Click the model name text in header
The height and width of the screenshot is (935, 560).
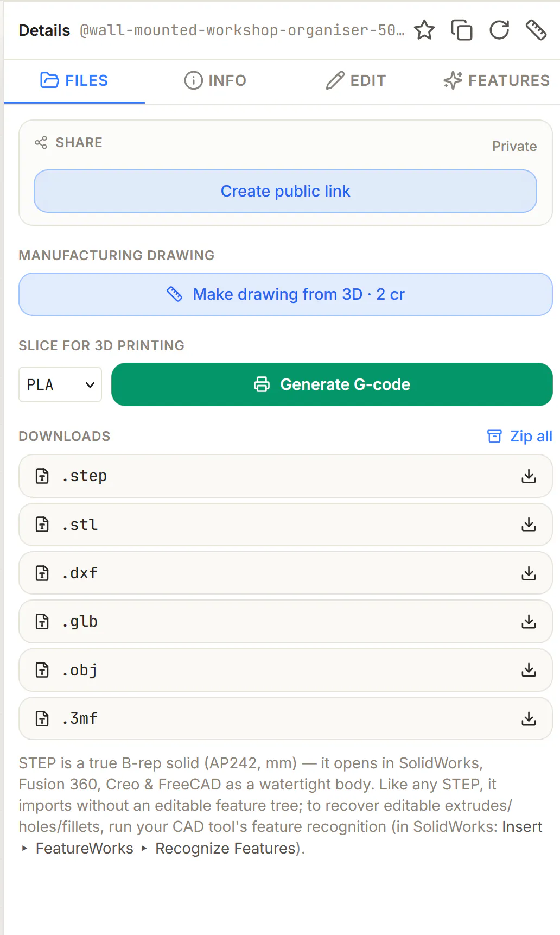tap(242, 30)
